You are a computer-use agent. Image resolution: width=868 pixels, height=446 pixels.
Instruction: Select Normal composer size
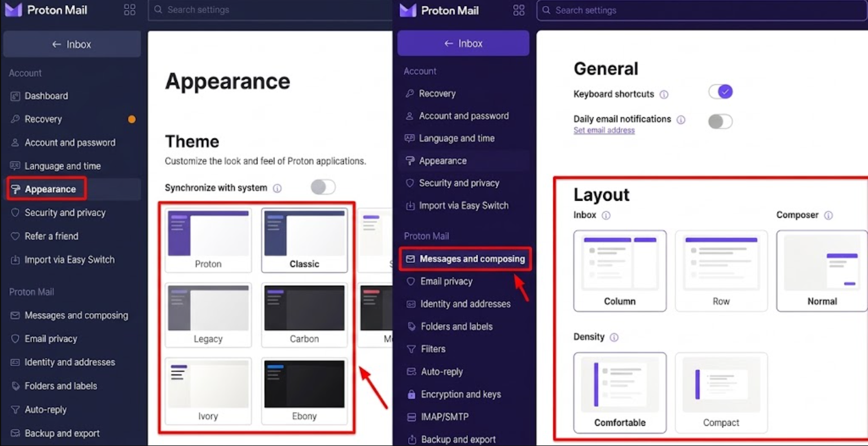pyautogui.click(x=822, y=271)
